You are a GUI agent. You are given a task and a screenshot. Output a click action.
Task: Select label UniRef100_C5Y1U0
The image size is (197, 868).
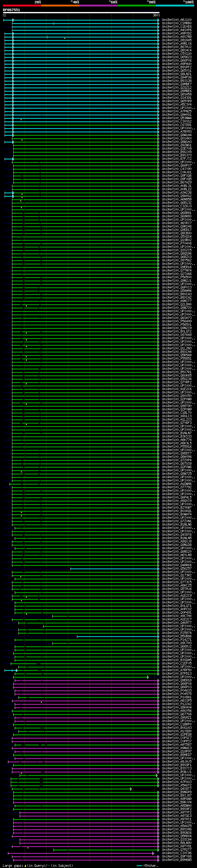[177, 54]
